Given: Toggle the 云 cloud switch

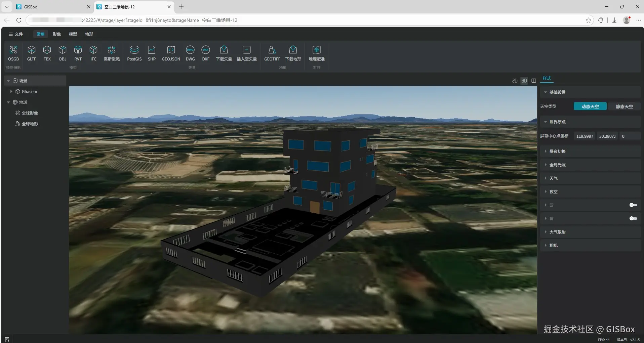Looking at the screenshot, I should coord(633,205).
